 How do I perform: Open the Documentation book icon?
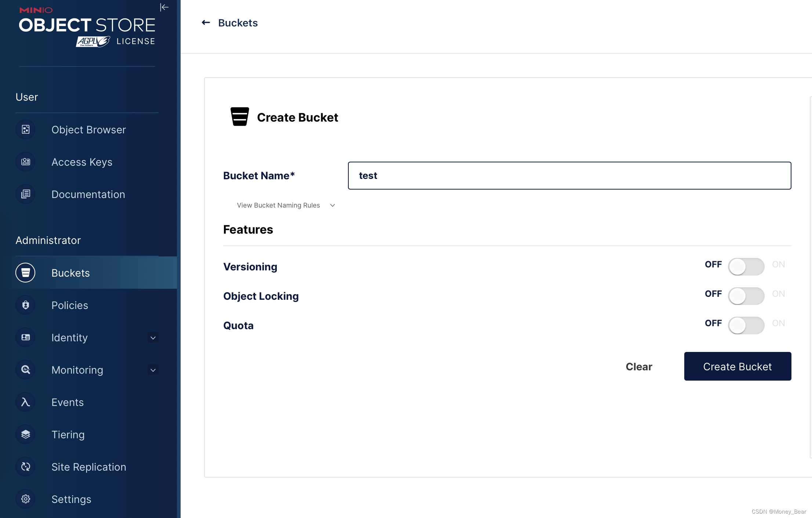25,194
